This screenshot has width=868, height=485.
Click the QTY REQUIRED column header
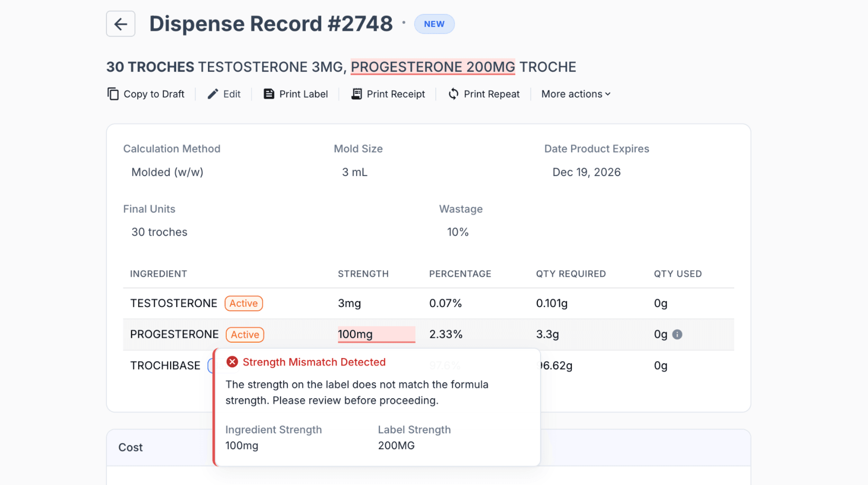tap(571, 274)
